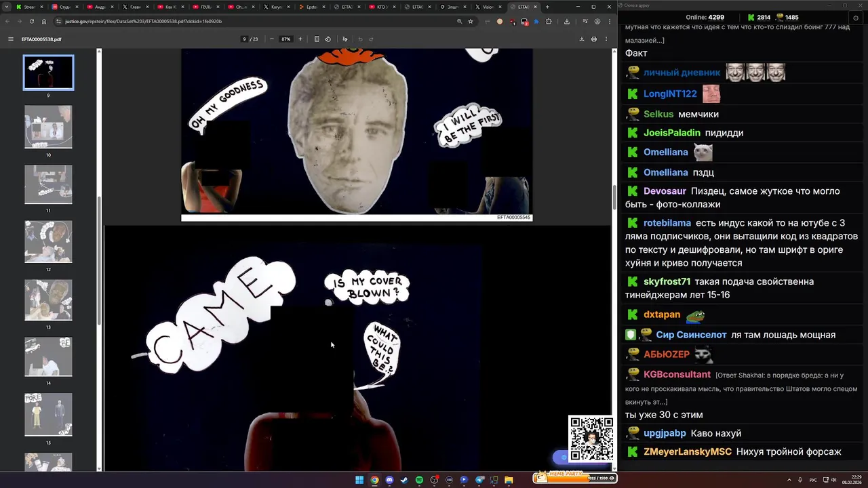The height and width of the screenshot is (488, 868).
Task: Click the QR code overlay image
Action: [x=591, y=439]
